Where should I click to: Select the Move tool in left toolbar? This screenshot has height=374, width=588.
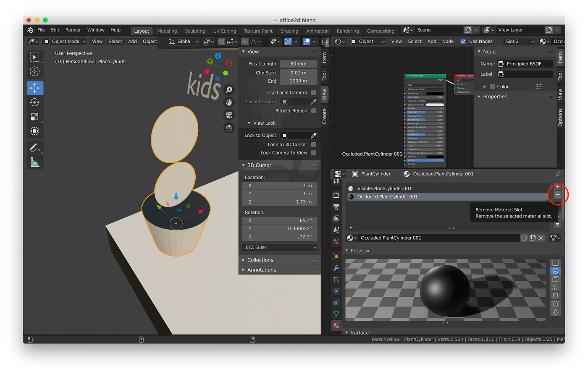35,88
